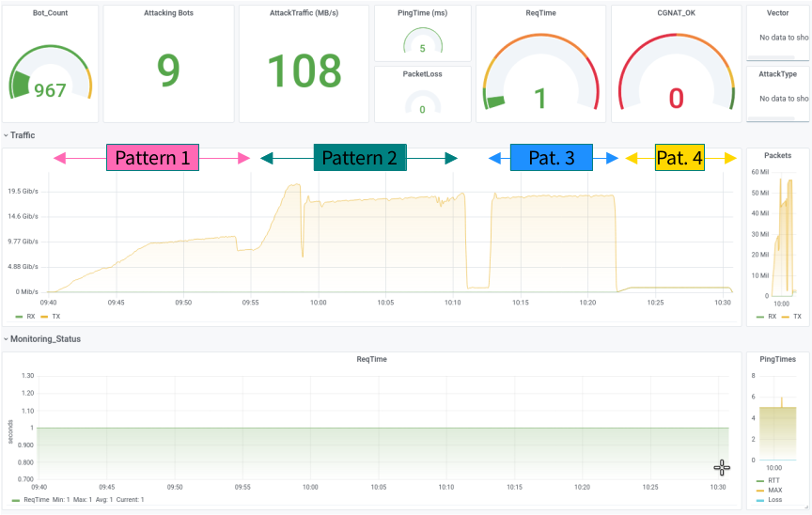
Task: Click the Attacking Bots value 9
Action: (x=168, y=70)
